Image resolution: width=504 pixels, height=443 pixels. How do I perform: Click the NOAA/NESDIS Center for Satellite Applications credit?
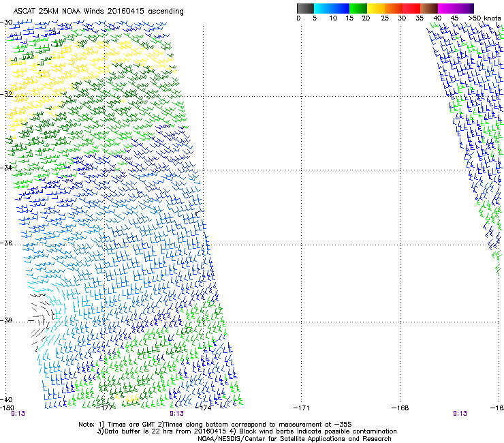[x=294, y=439]
